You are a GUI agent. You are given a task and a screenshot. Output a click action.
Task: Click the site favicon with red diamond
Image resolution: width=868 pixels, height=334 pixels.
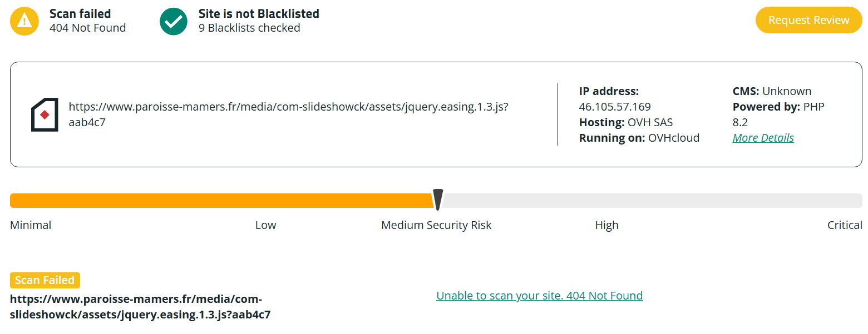coord(45,115)
